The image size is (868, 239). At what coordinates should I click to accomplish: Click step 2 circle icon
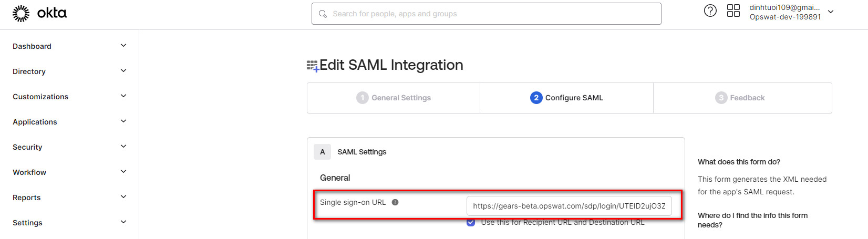536,98
